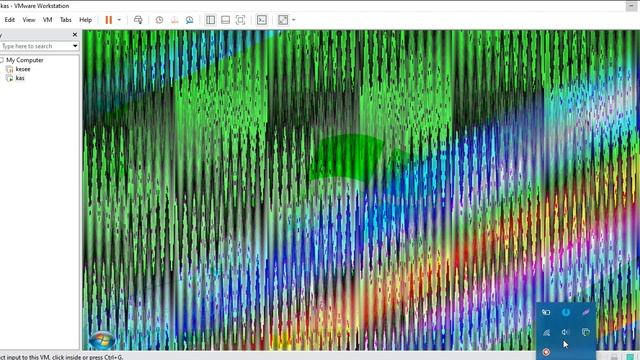Click the stretch guest display icon
This screenshot has width=640, height=360.
pyautogui.click(x=283, y=20)
